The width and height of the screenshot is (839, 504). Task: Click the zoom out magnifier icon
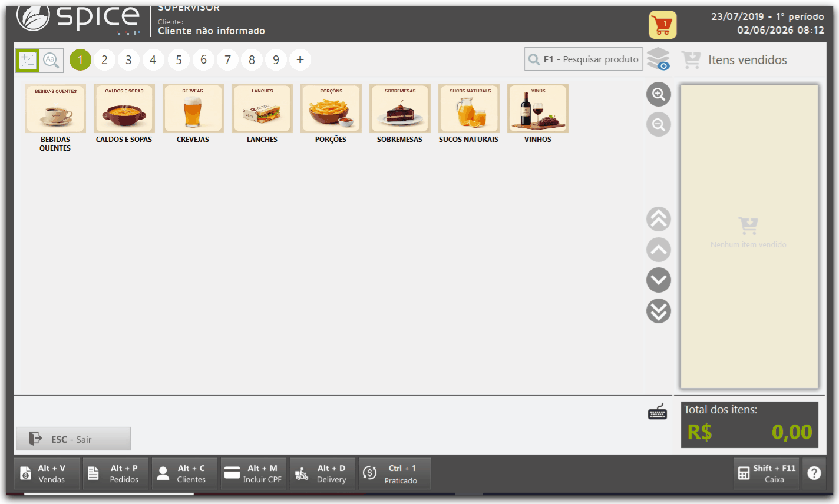[659, 124]
